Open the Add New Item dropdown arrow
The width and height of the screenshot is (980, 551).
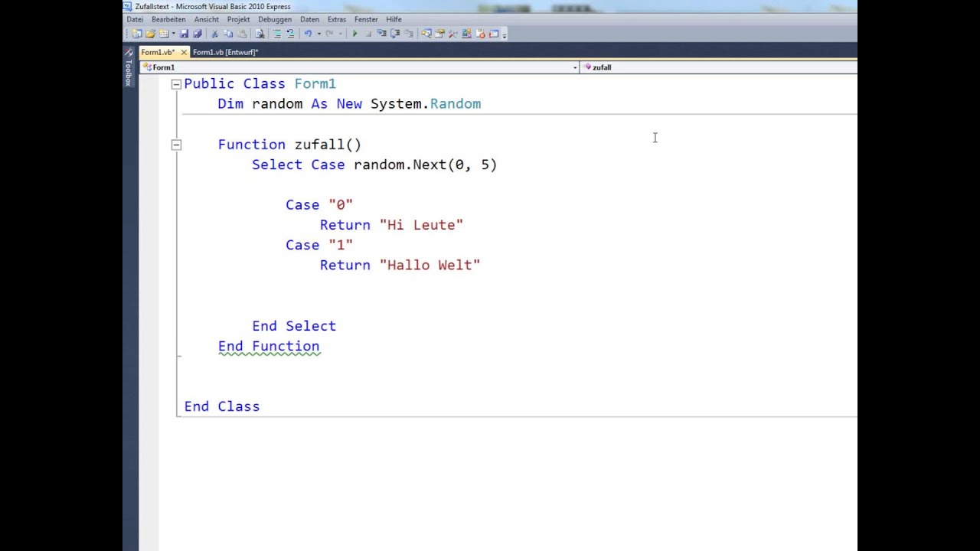point(174,34)
